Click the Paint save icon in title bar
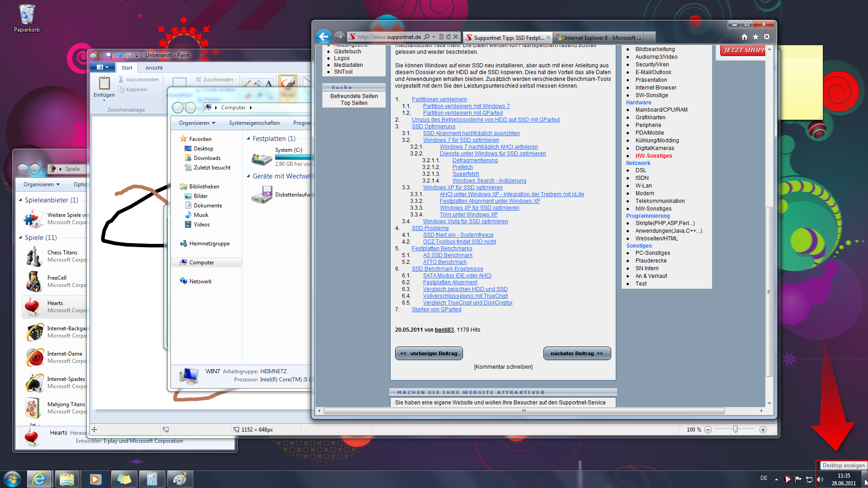The width and height of the screenshot is (868, 488). coord(108,55)
